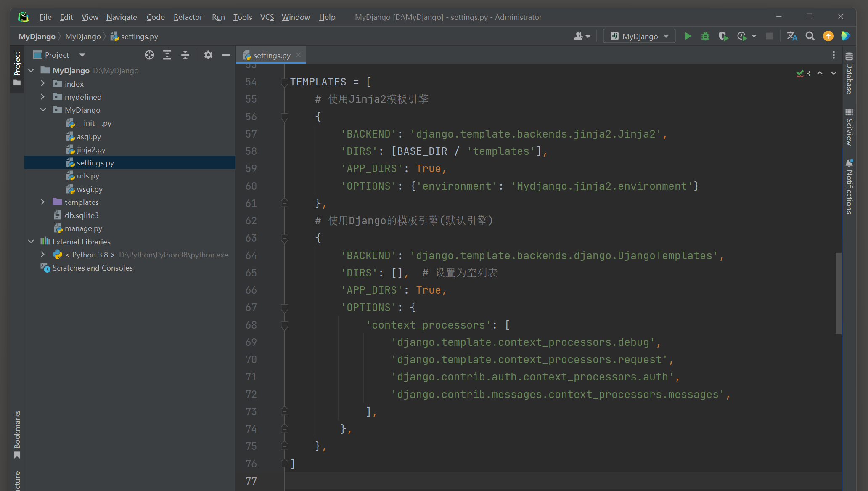868x491 pixels.
Task: Open Search Everywhere magnifier
Action: 810,36
